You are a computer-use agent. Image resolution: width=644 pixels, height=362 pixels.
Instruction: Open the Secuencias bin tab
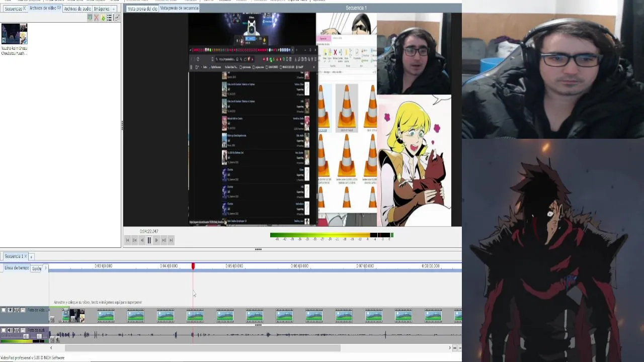(x=15, y=9)
